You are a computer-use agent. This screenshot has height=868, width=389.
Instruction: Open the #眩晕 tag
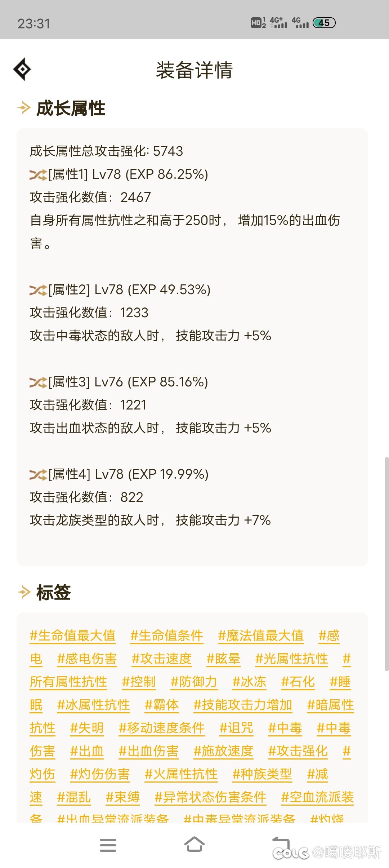(x=223, y=659)
